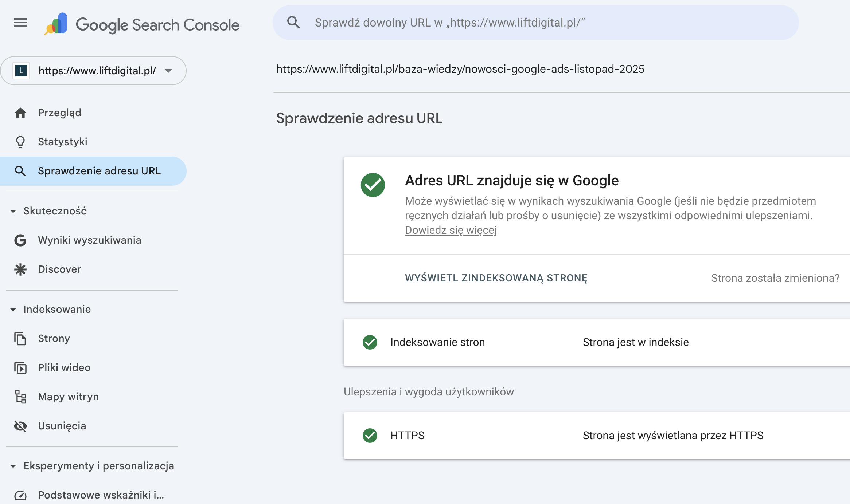Screen dimensions: 850x504
Task: Open Strony via the pages icon
Action: [20, 339]
